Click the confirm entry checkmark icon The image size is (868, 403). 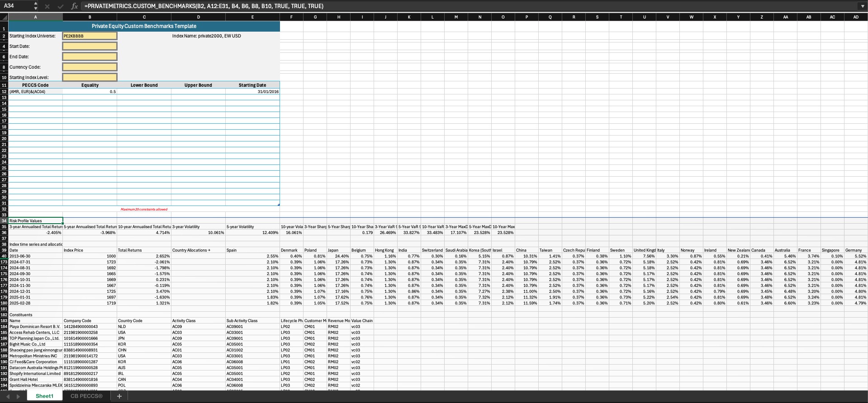click(60, 6)
